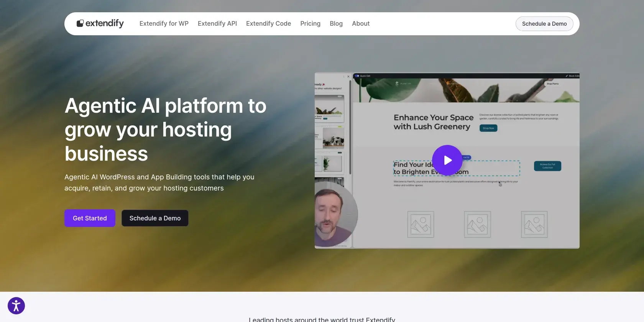Viewport: 644px width, 322px height.
Task: Click 'Enhance Your Space with Lush Greenery' text
Action: (434, 122)
